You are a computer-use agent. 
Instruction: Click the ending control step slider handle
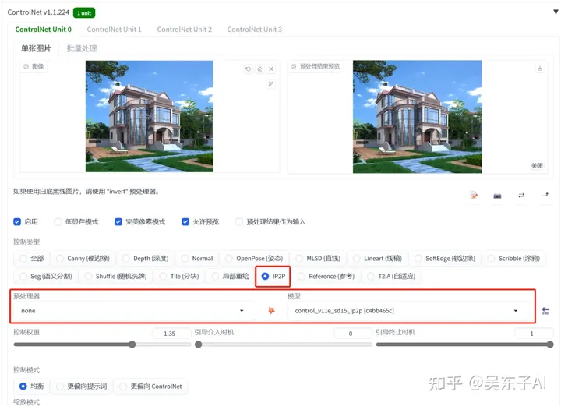(x=550, y=344)
